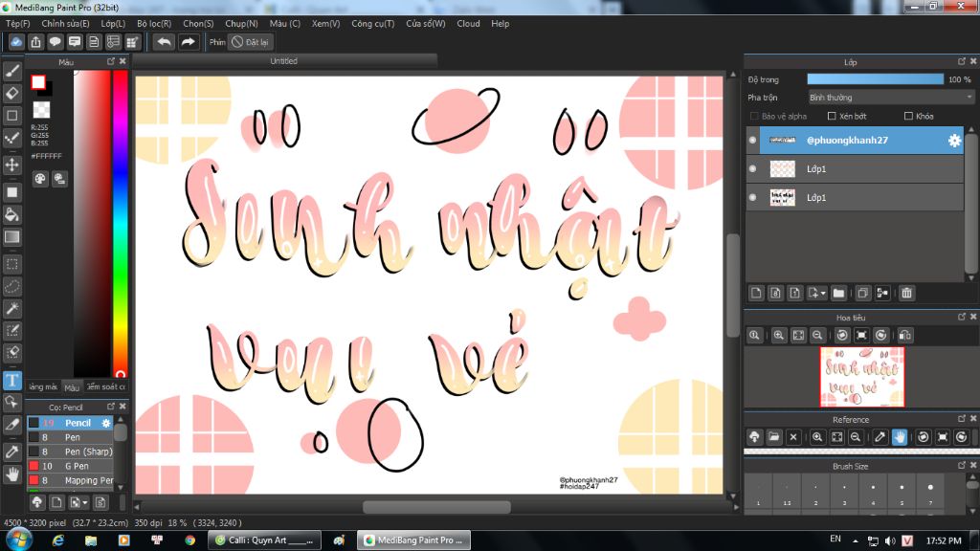
Task: Open the Windows Start menu
Action: [18, 540]
